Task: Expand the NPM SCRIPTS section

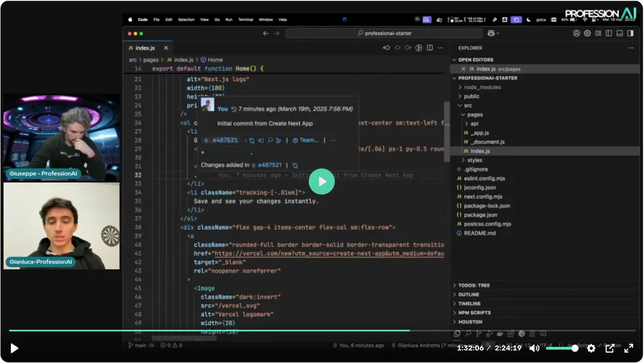Action: [x=475, y=313]
